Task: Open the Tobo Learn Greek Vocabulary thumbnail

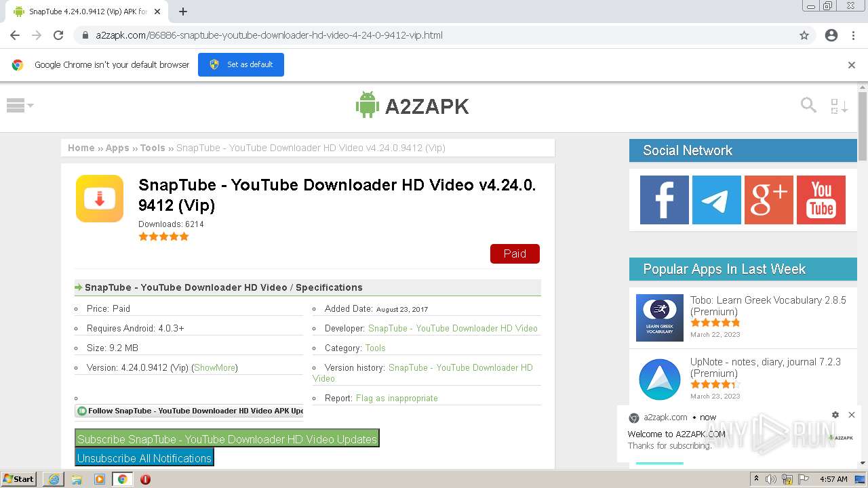Action: click(660, 318)
